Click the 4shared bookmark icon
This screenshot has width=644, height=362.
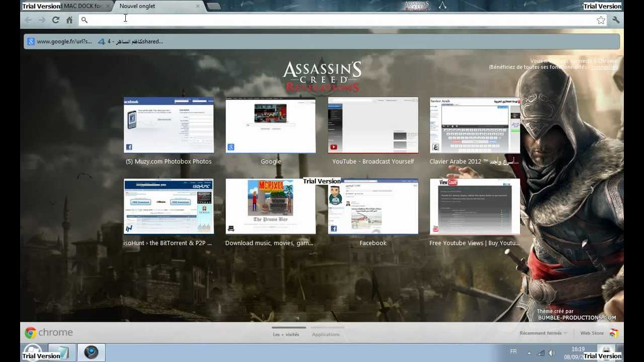(x=101, y=42)
